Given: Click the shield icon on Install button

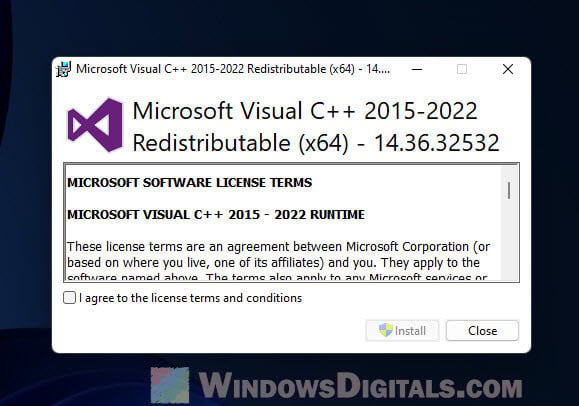Looking at the screenshot, I should [386, 330].
